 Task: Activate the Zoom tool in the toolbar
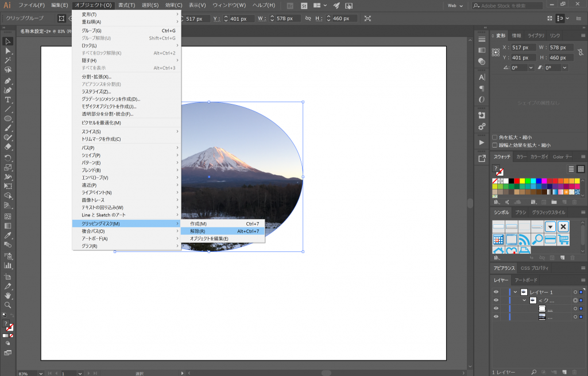coord(8,305)
